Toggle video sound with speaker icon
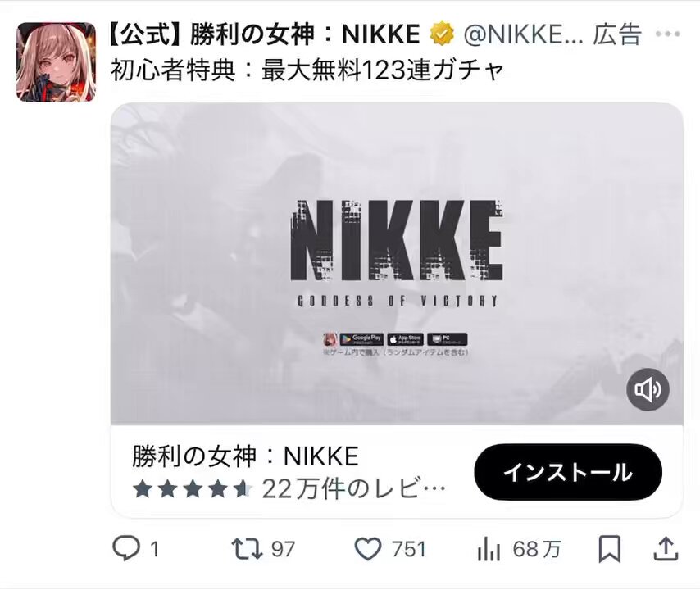This screenshot has width=700, height=590. [x=648, y=389]
